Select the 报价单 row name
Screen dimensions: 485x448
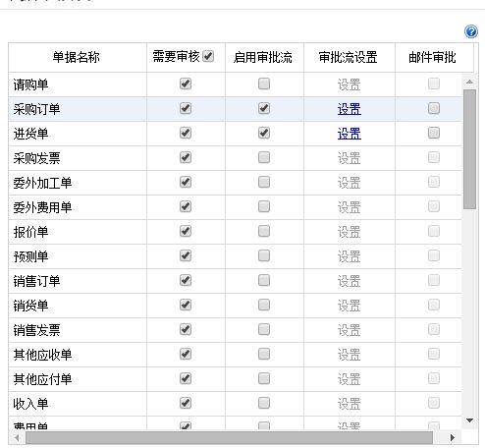pyautogui.click(x=30, y=232)
